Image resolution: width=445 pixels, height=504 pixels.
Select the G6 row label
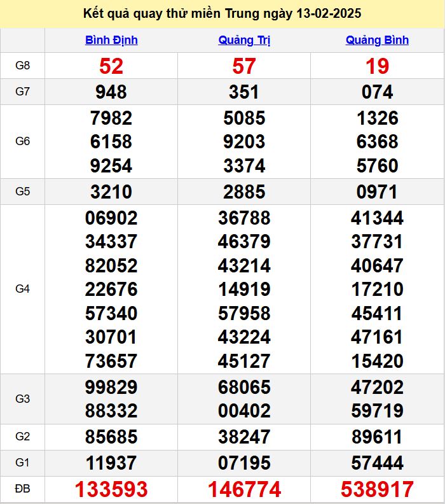(22, 141)
